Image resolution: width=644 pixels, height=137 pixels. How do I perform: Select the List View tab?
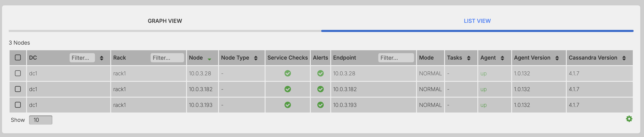coord(477,21)
